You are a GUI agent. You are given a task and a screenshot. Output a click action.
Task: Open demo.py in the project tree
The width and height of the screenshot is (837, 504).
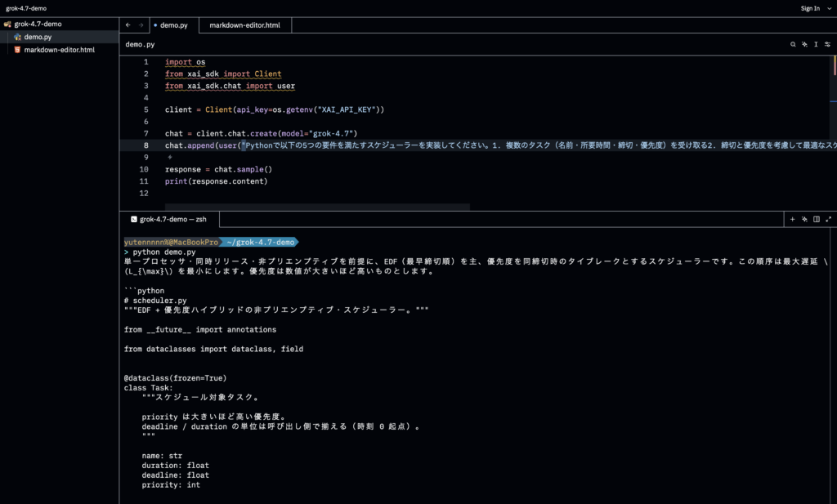[x=59, y=37]
